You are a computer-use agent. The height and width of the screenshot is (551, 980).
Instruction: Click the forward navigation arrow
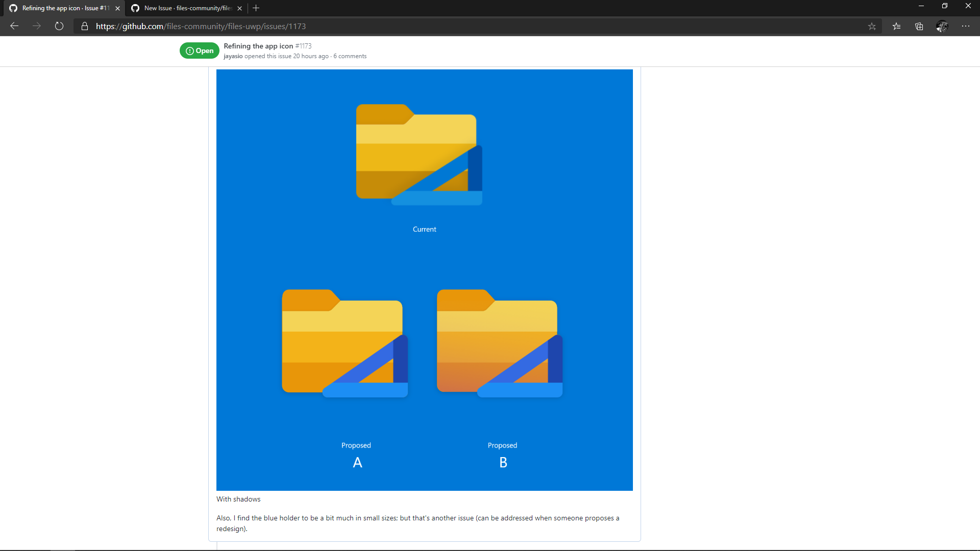click(37, 26)
